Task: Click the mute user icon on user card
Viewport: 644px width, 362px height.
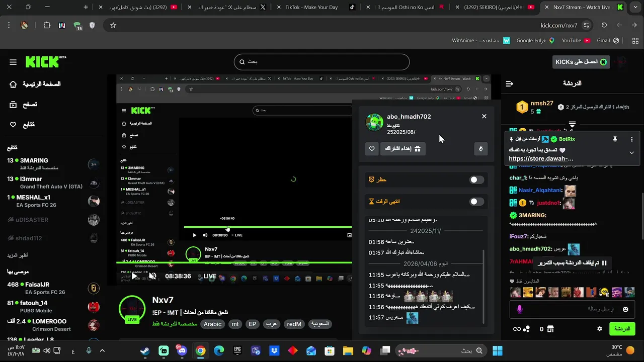Action: [x=481, y=149]
